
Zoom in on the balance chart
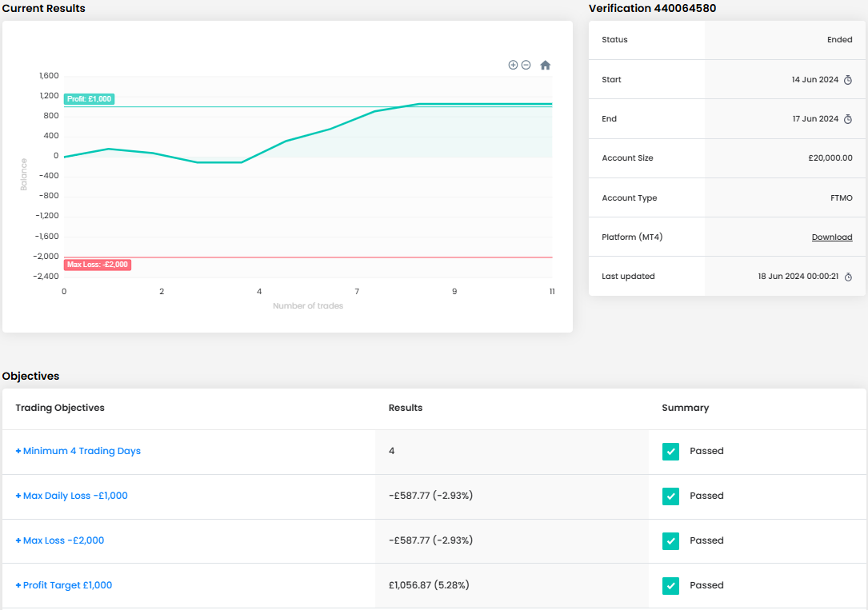[x=513, y=66]
